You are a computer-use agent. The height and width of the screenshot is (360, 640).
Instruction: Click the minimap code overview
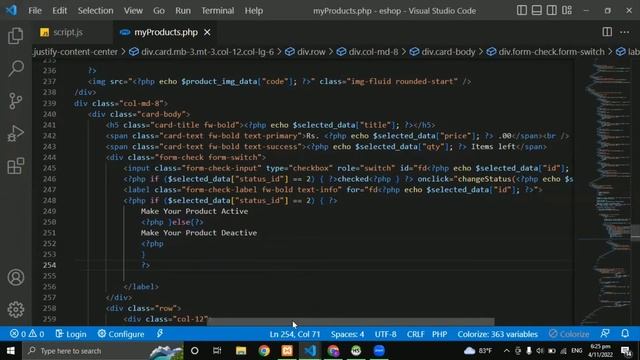[604, 192]
